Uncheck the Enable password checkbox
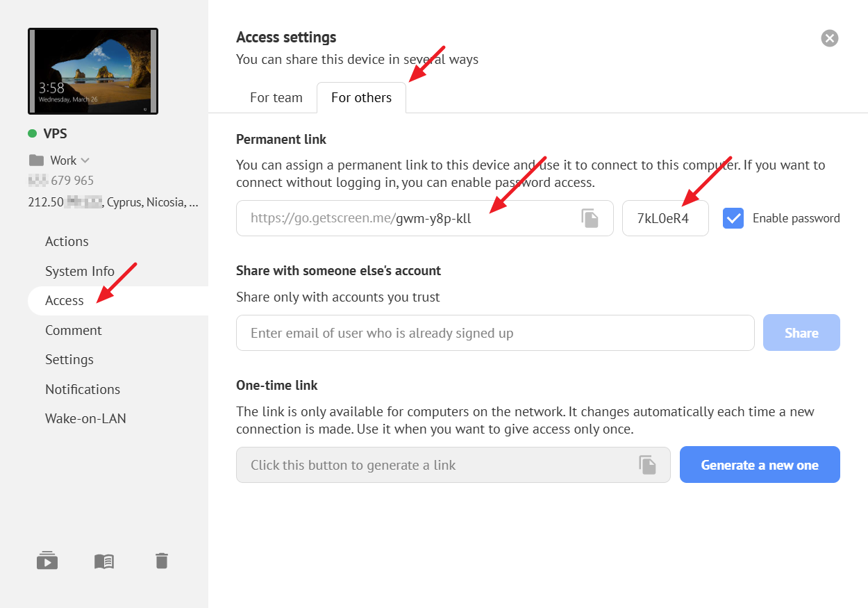868x608 pixels. click(x=733, y=218)
